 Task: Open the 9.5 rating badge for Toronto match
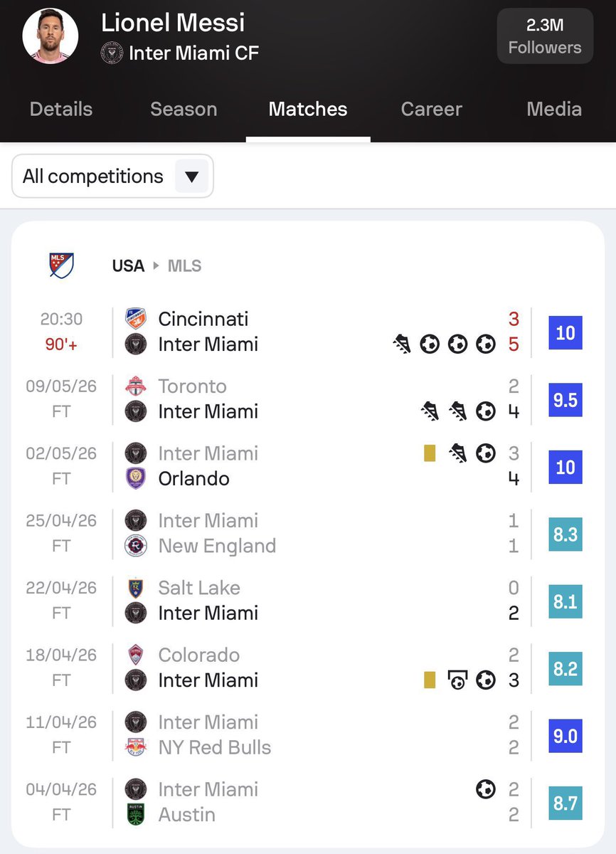[x=565, y=399]
